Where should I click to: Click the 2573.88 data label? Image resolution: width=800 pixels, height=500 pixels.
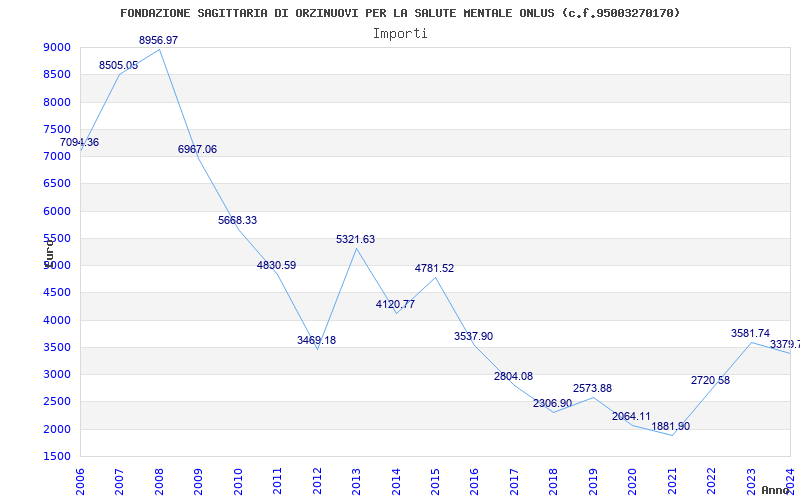pos(592,388)
